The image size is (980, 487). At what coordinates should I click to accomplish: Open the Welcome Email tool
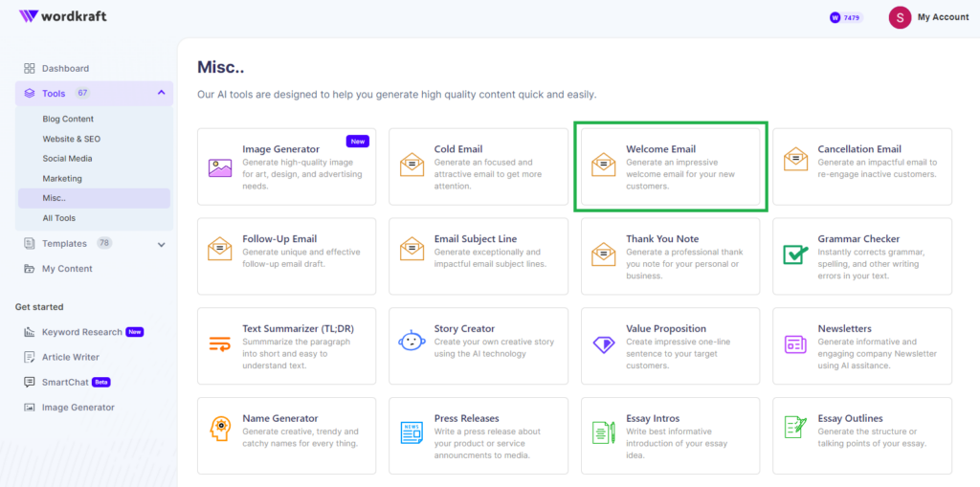coord(671,166)
